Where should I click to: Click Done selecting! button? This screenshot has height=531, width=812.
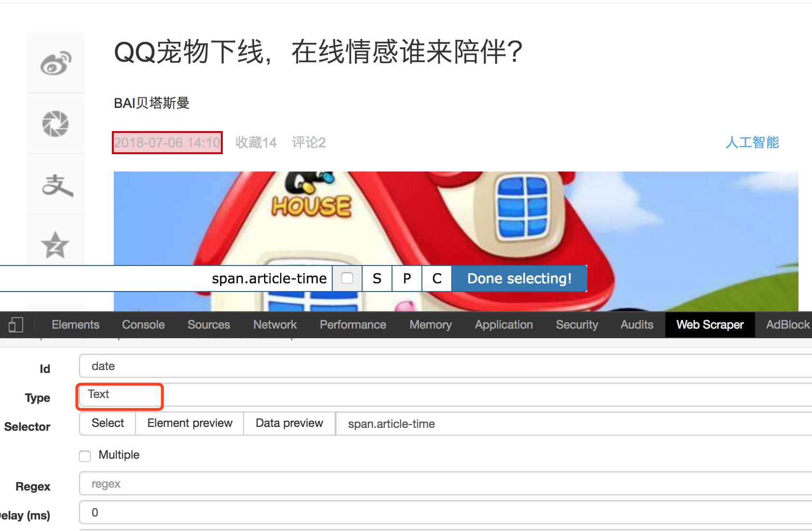click(519, 279)
